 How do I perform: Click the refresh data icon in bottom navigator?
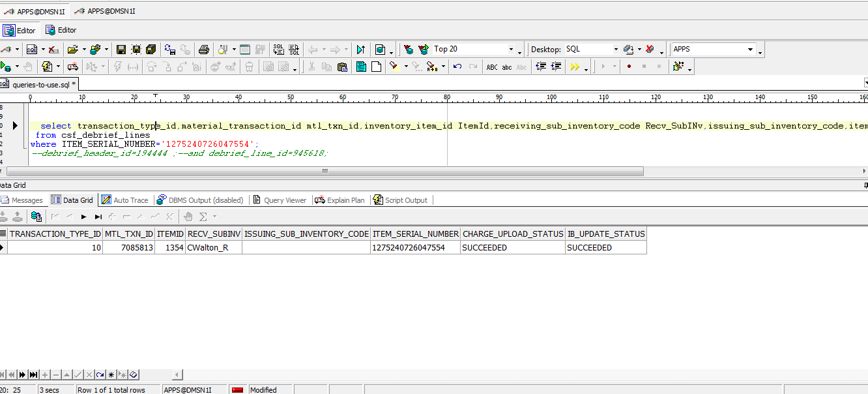click(x=100, y=374)
